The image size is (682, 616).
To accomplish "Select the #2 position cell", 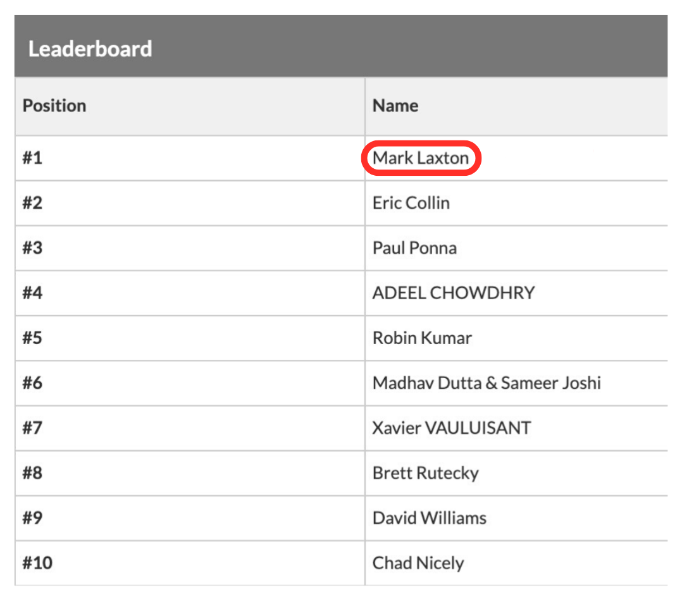I will [x=32, y=203].
